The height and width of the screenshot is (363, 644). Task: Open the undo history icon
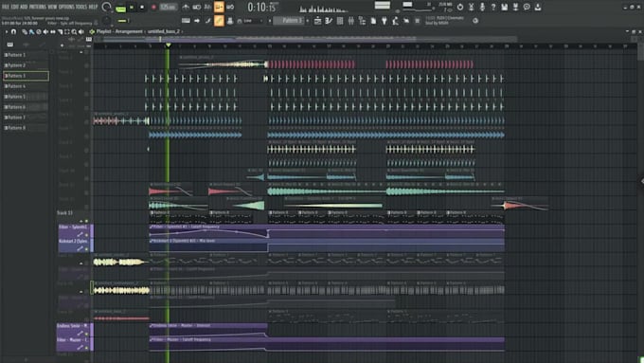[x=460, y=7]
